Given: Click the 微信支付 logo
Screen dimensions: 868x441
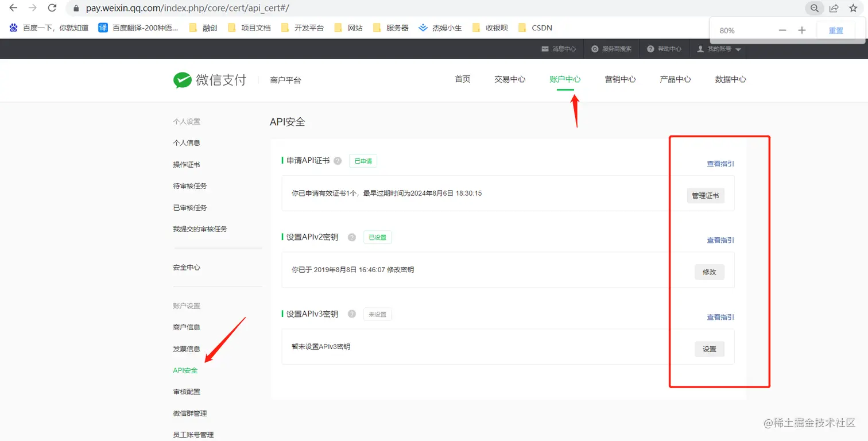Looking at the screenshot, I should point(210,80).
